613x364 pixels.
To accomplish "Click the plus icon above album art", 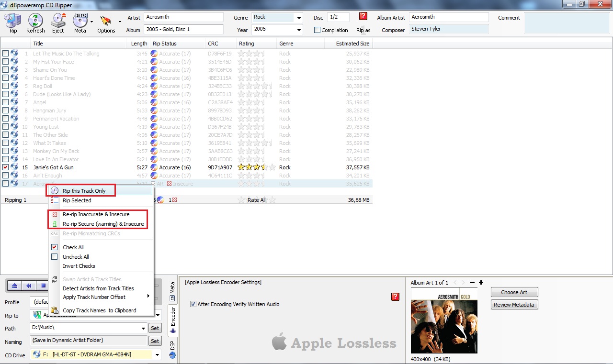I will (x=481, y=283).
